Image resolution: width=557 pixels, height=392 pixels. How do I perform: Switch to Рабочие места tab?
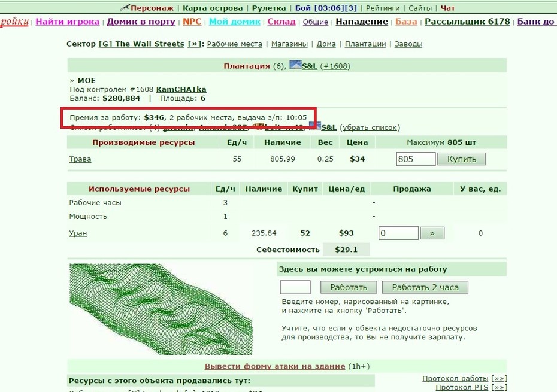[x=234, y=44]
